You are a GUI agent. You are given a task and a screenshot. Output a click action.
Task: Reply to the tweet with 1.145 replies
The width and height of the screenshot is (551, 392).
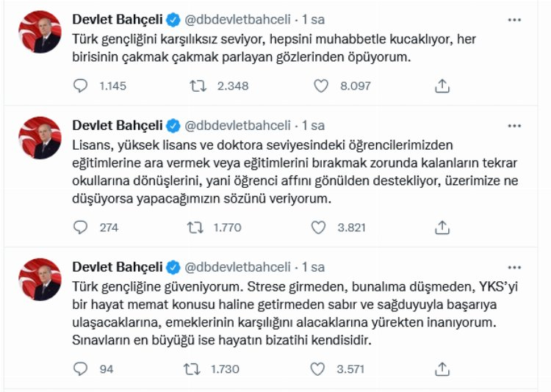[x=81, y=86]
